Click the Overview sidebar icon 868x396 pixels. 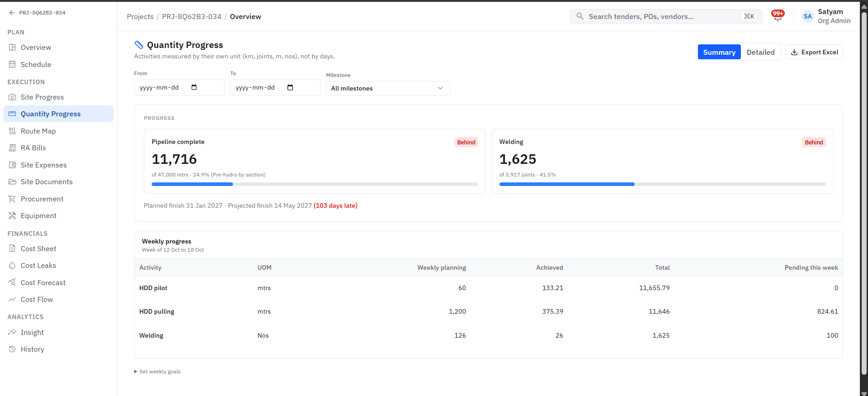pyautogui.click(x=12, y=47)
